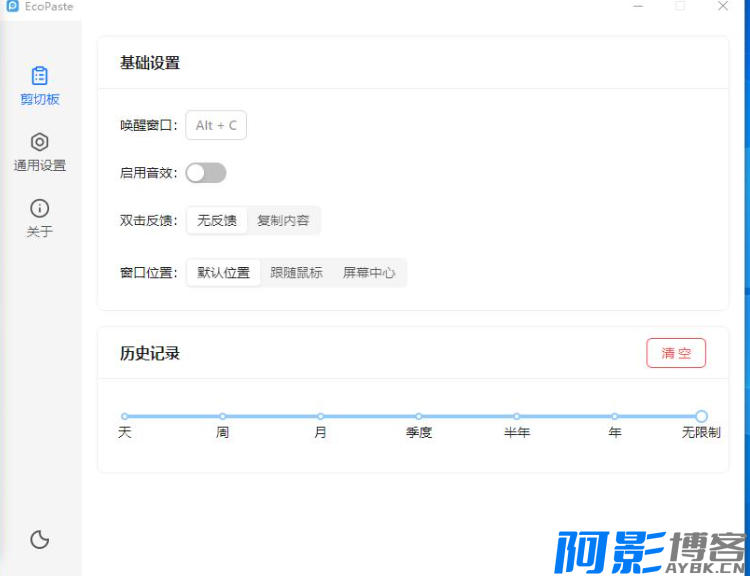Screen dimensions: 750x576
Task: Open the 通用设置 general settings section
Action: [40, 152]
